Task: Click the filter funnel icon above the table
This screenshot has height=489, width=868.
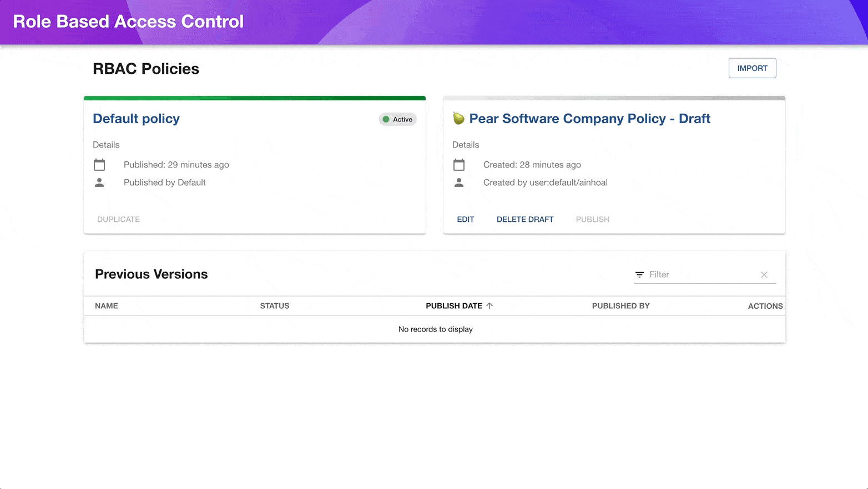Action: click(639, 274)
